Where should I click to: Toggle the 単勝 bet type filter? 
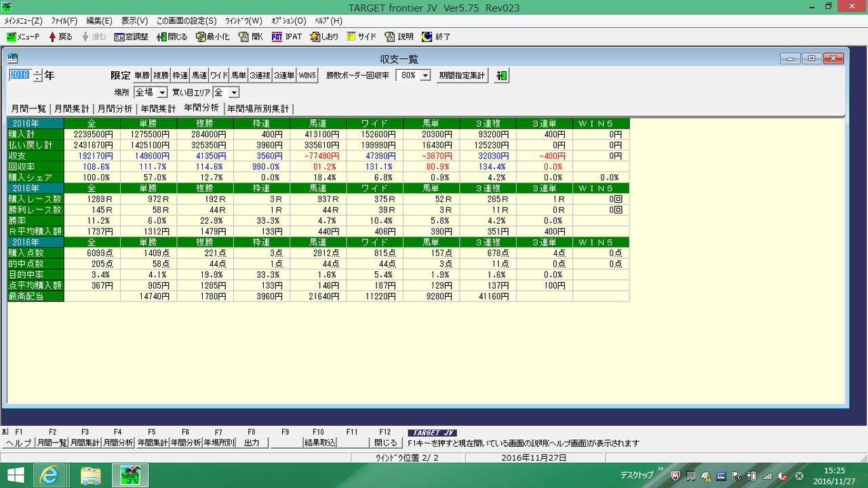[142, 76]
